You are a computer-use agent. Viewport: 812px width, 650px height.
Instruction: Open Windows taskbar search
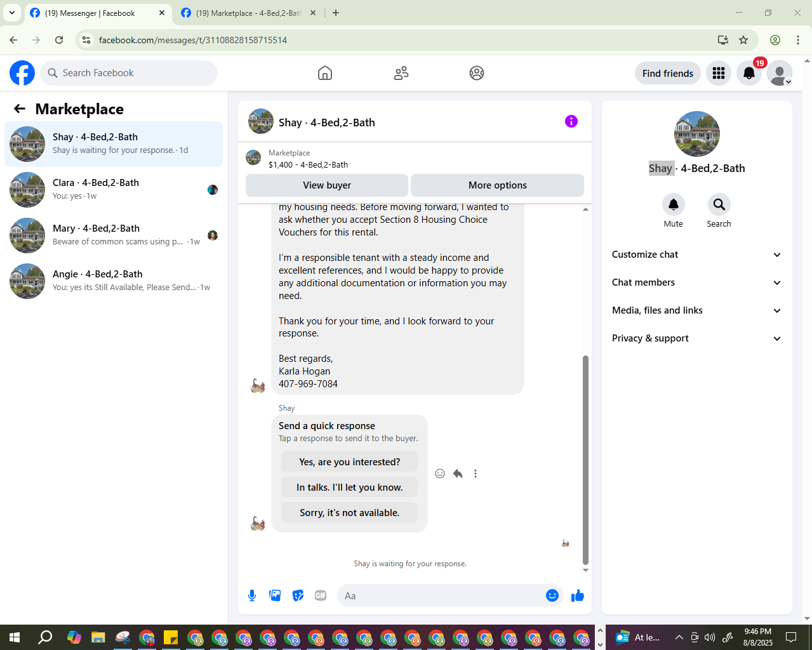pos(45,637)
